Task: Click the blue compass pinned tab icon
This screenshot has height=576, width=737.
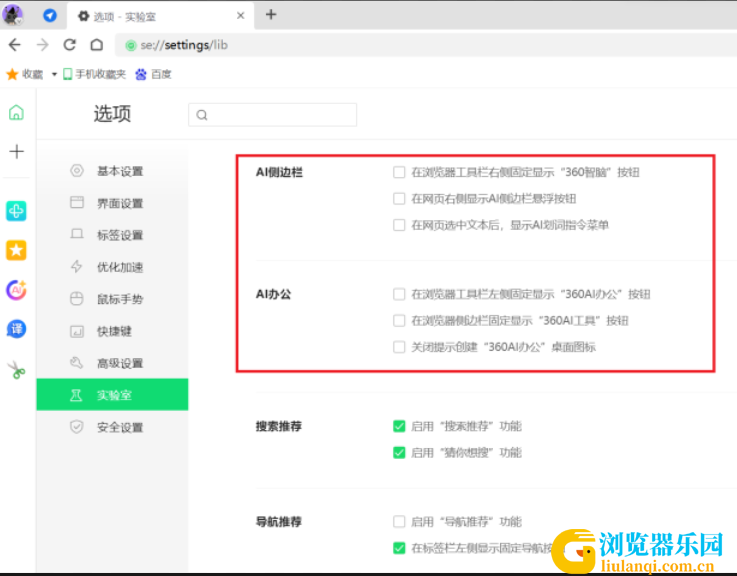Action: (50, 16)
